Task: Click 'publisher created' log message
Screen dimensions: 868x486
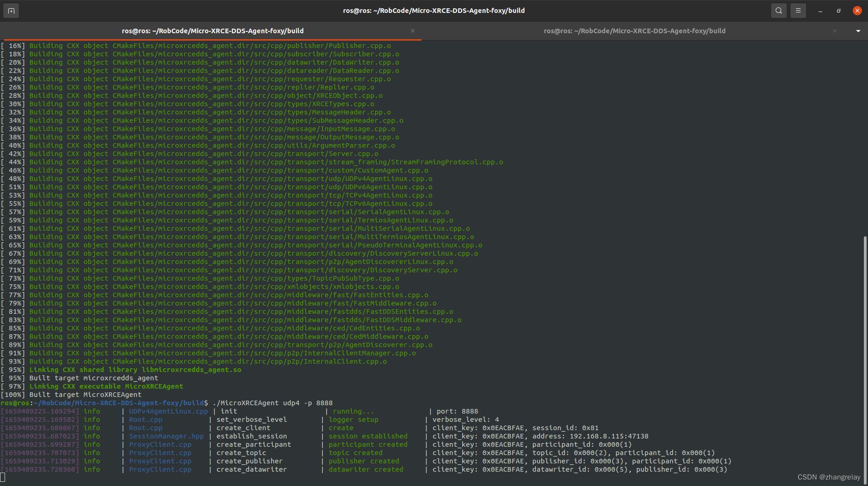Action: [x=364, y=461]
